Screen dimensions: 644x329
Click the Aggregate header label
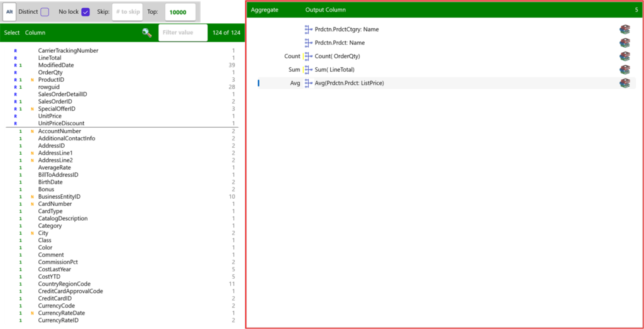[265, 9]
